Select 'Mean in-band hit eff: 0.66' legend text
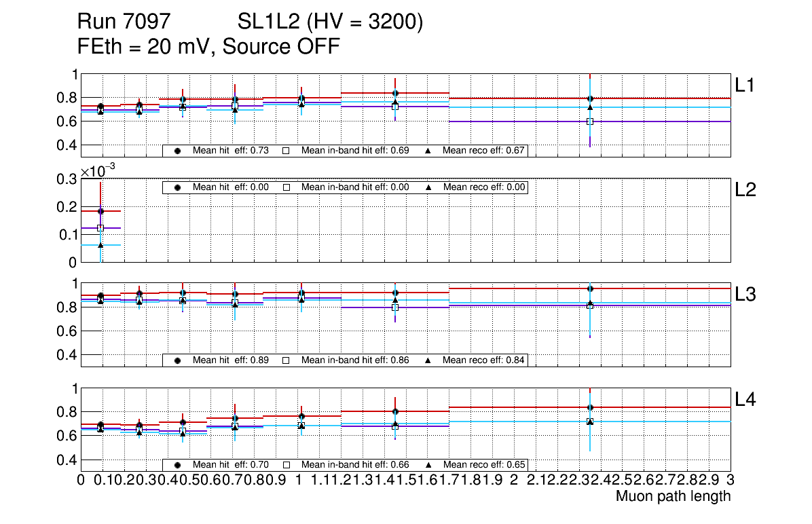 coord(354,465)
